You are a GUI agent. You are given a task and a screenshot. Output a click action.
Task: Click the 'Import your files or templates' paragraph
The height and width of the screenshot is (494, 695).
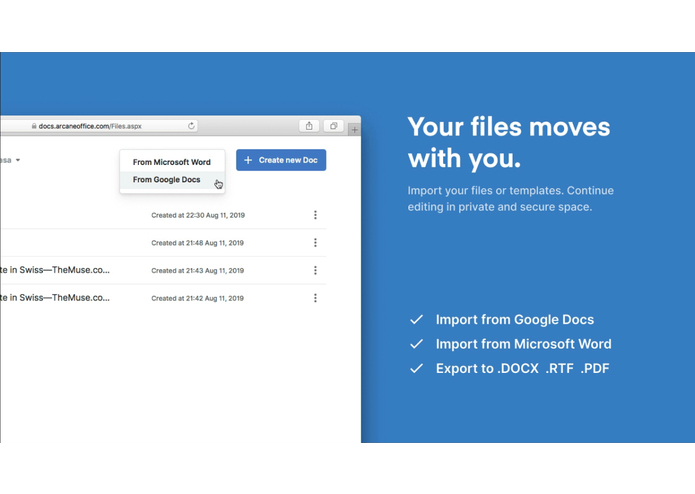(511, 198)
